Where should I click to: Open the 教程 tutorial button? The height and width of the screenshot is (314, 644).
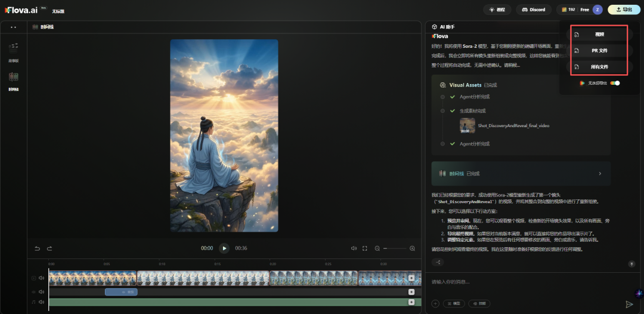point(497,10)
